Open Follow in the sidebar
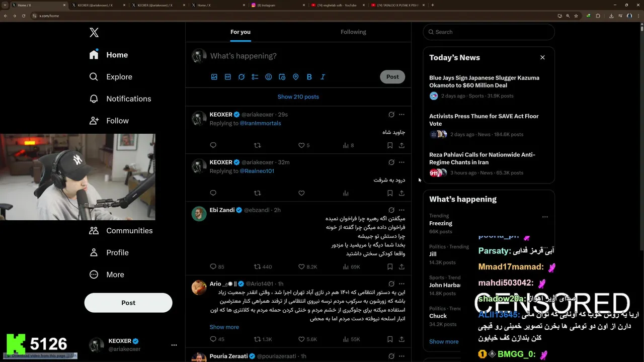The image size is (644, 362). (109, 121)
